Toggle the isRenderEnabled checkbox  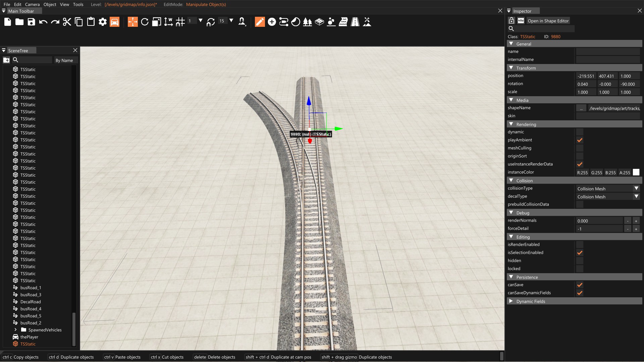tap(579, 245)
